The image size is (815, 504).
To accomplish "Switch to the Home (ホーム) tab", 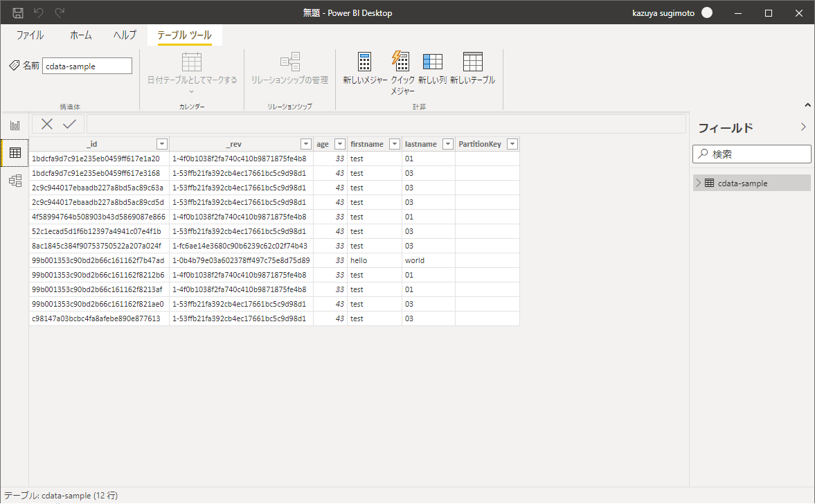I will point(81,35).
